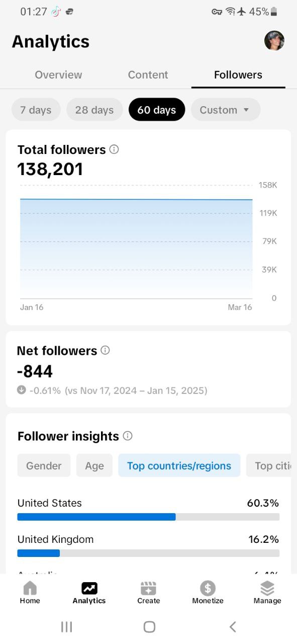The width and height of the screenshot is (297, 644).
Task: Tap the Total followers info icon
Action: click(x=114, y=149)
